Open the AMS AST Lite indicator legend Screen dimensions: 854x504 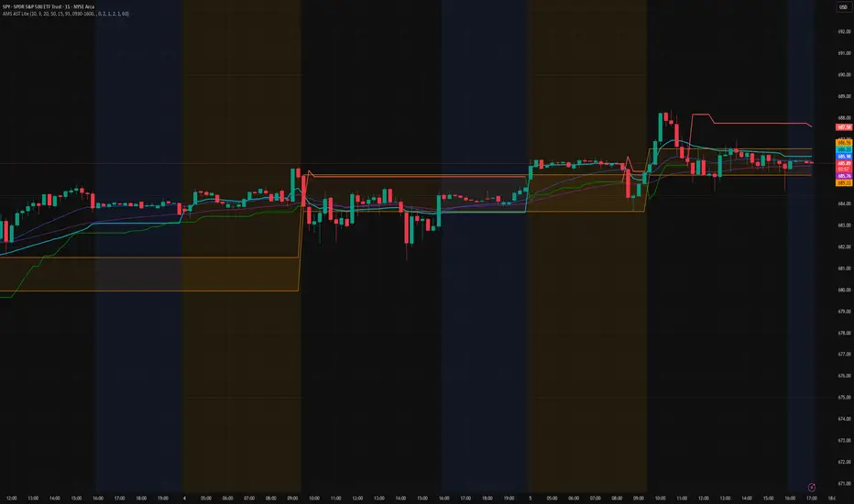coord(65,14)
